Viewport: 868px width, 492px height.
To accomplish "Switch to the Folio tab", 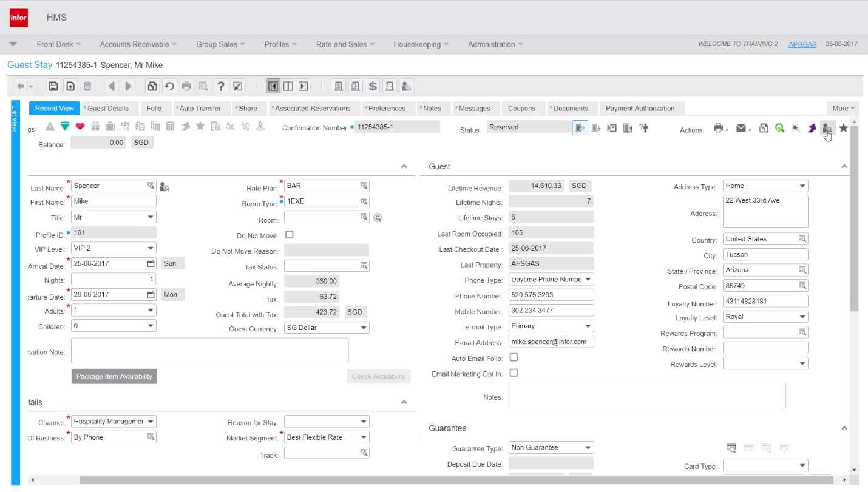I will tap(154, 109).
